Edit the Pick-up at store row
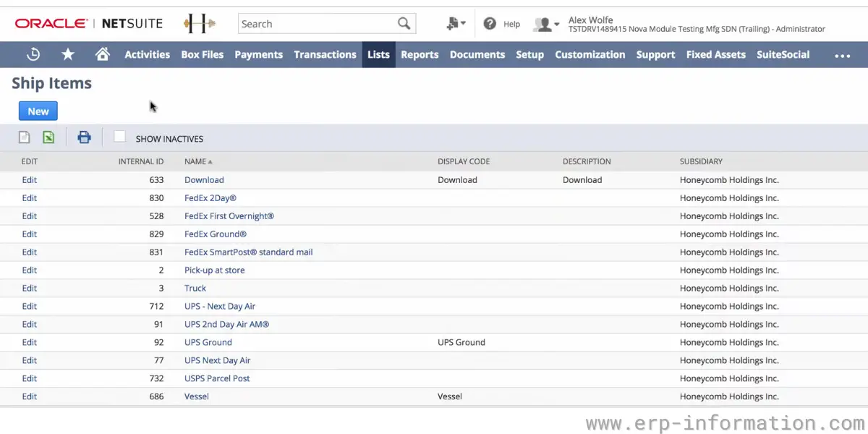 29,271
